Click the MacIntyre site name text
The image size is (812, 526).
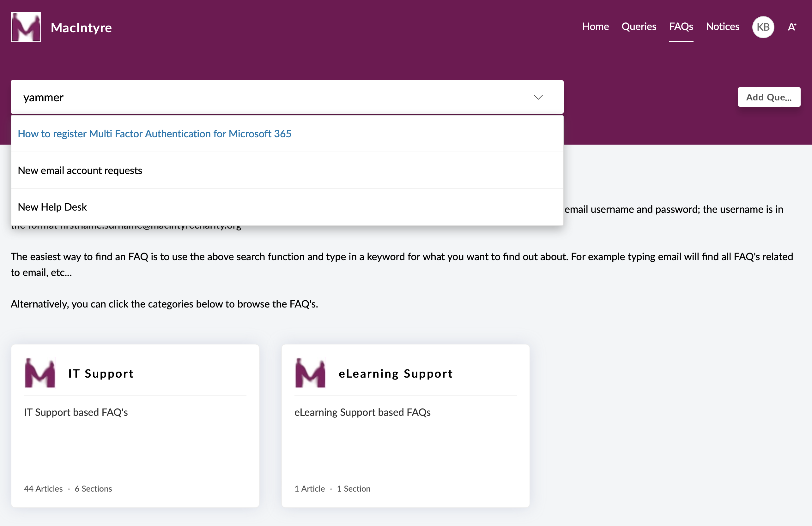81,27
